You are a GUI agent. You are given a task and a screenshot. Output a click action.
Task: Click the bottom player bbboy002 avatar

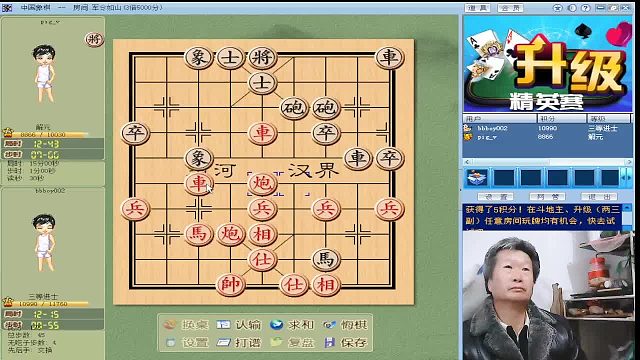tap(44, 243)
